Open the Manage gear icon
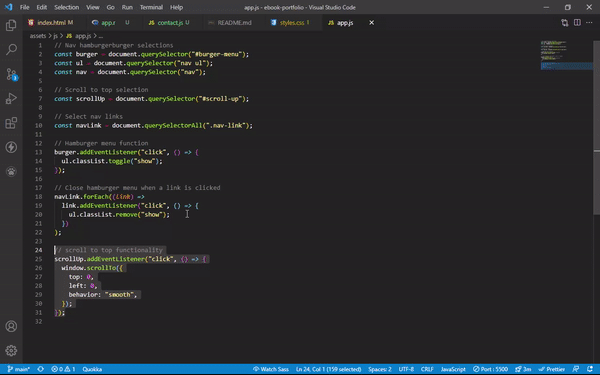 (11, 351)
